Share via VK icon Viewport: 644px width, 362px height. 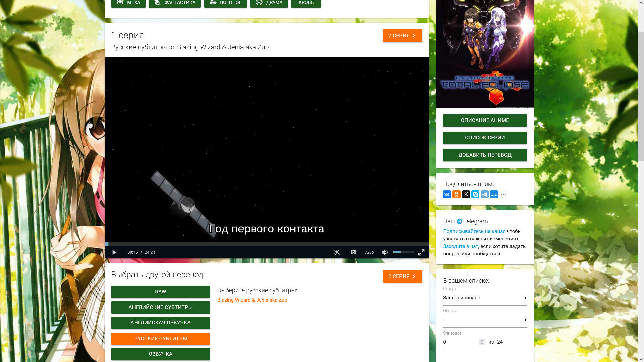point(447,194)
